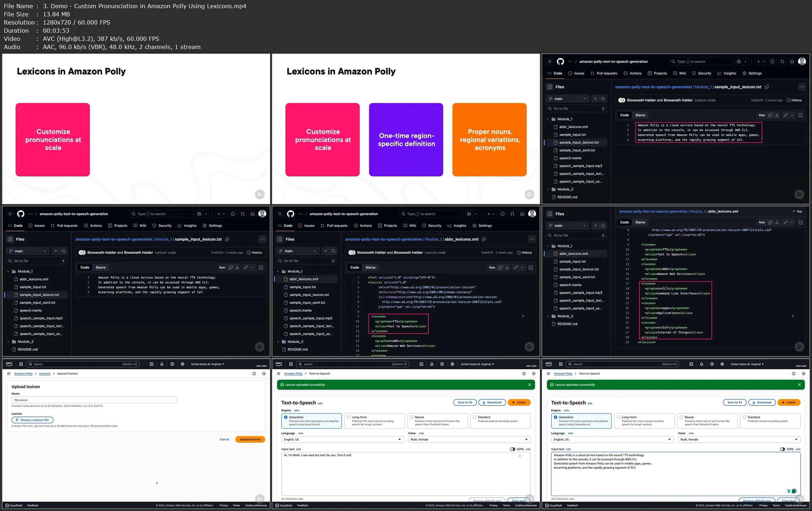Screen dimensions: 812x511
Task: Switch to Blame tab in middle-right GitHub frame
Action: [640, 222]
